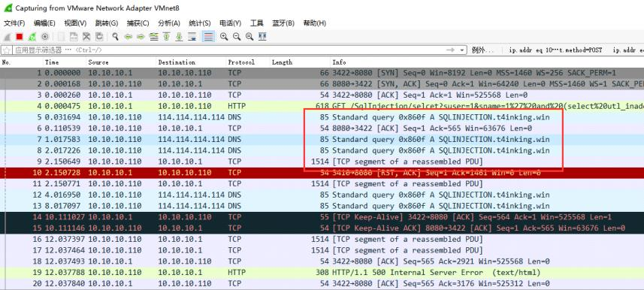Select HTTP 500 Internal Server Error packet
Viewport: 644px width, 290px height.
point(322,272)
